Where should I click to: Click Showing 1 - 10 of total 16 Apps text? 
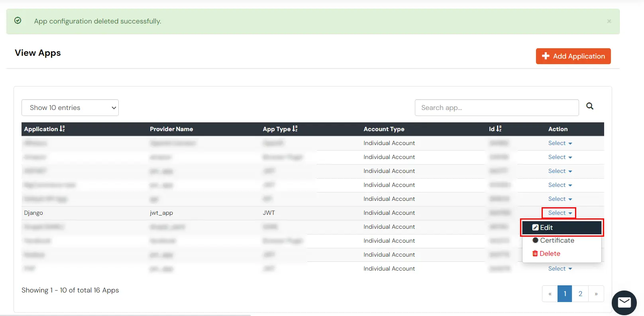(70, 290)
